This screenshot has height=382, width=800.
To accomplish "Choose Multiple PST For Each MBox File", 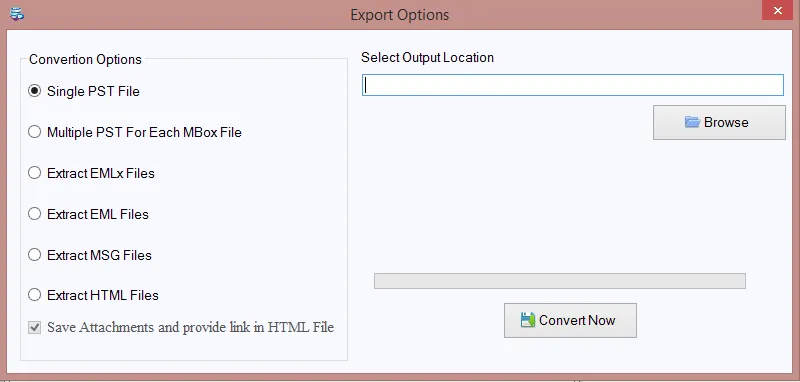I will pos(34,132).
